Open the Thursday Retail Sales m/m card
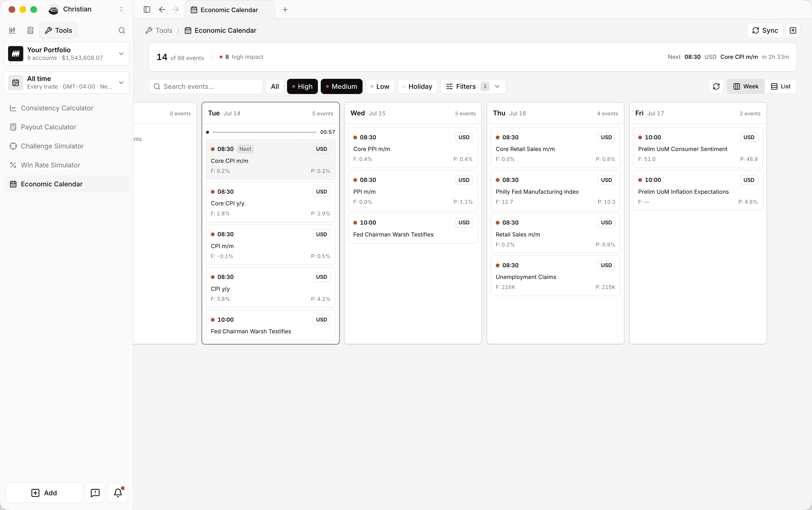812x510 pixels. 555,233
